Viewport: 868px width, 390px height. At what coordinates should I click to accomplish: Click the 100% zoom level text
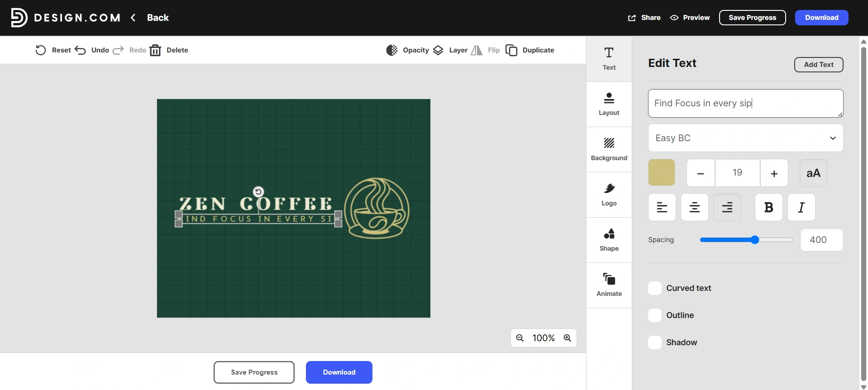pyautogui.click(x=544, y=338)
